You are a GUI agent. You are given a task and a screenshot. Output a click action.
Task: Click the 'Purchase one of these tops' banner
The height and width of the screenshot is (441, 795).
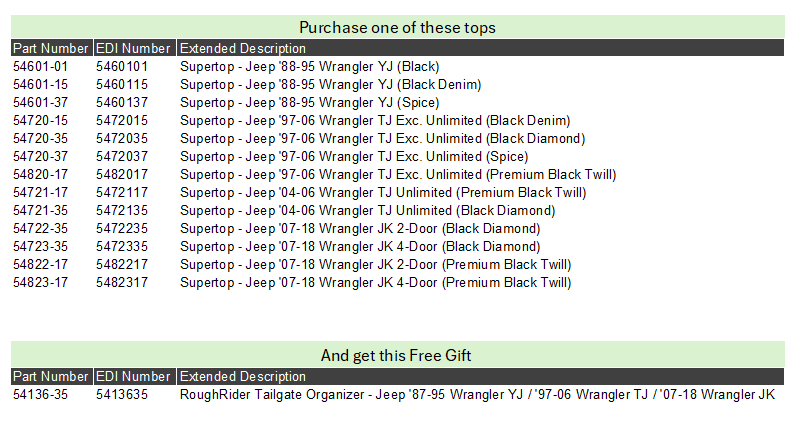coord(398,27)
